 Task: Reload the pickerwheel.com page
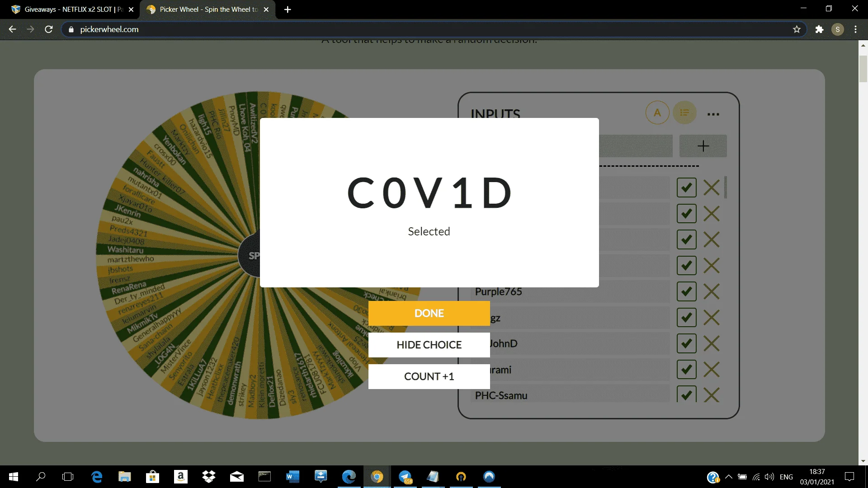pyautogui.click(x=49, y=29)
